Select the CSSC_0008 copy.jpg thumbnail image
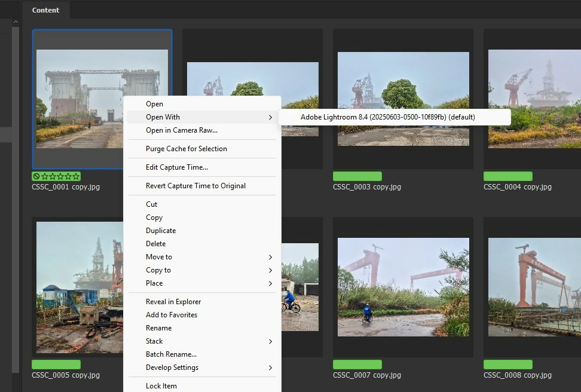 tap(534, 287)
